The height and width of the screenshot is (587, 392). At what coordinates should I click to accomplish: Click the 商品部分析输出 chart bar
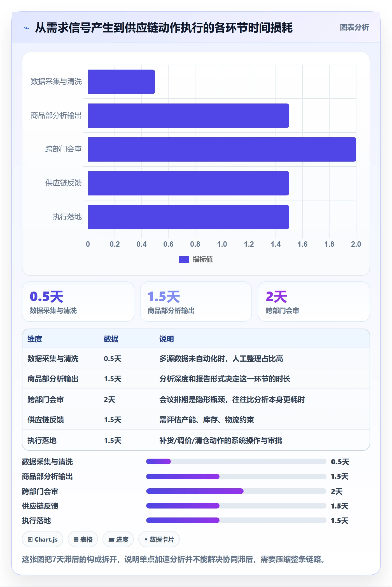tap(188, 116)
